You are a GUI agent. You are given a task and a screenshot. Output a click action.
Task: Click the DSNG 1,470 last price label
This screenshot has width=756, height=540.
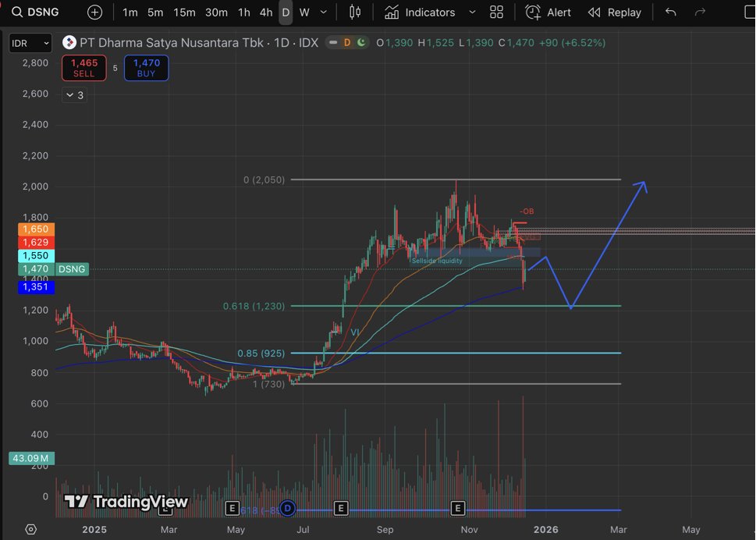53,269
